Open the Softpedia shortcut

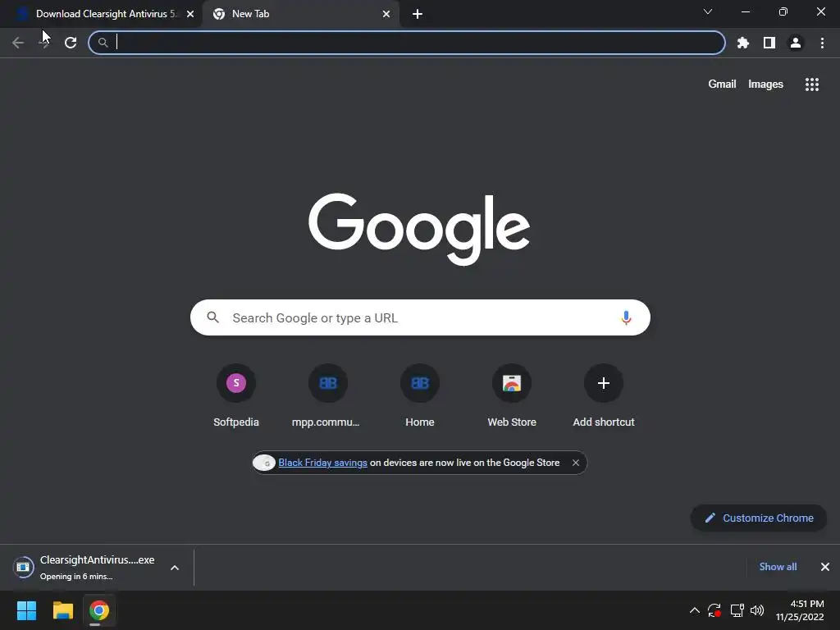(x=236, y=395)
